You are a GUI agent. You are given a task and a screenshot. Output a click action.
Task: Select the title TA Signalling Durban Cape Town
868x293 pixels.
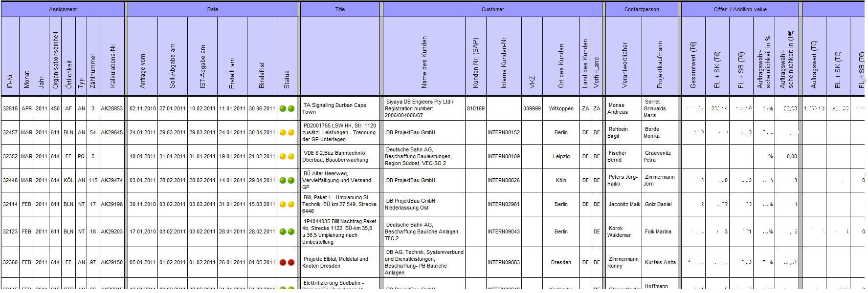click(334, 108)
